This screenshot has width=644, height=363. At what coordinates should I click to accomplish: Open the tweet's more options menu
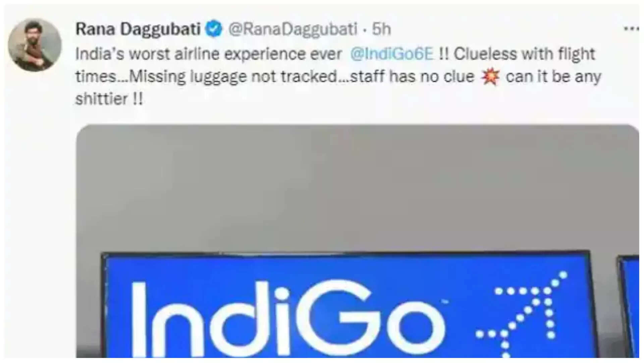click(631, 29)
